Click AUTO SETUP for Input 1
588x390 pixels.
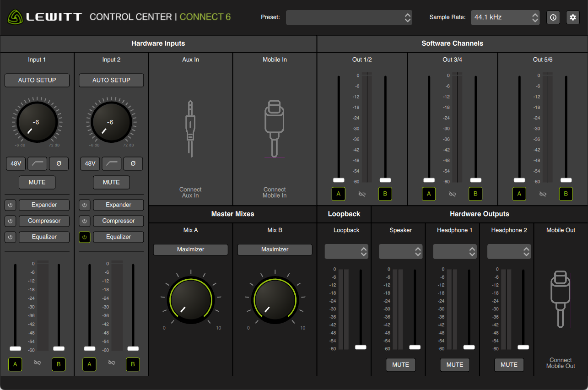(x=37, y=80)
